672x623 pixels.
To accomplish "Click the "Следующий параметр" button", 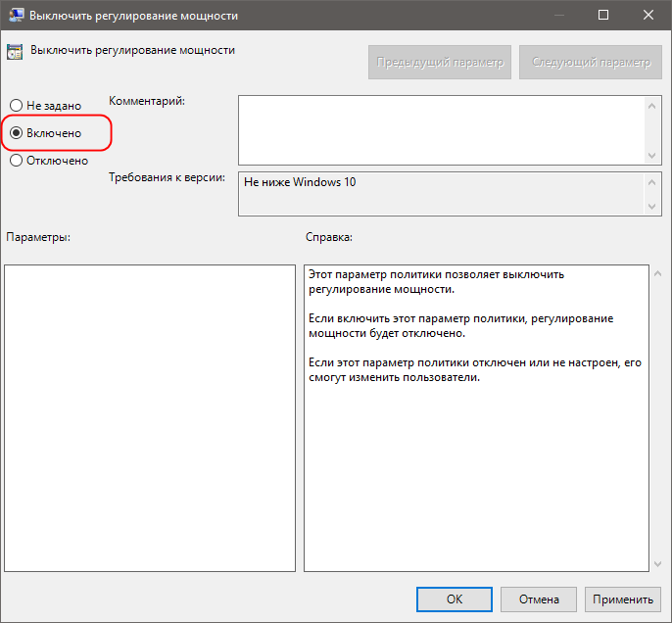I will coord(591,62).
